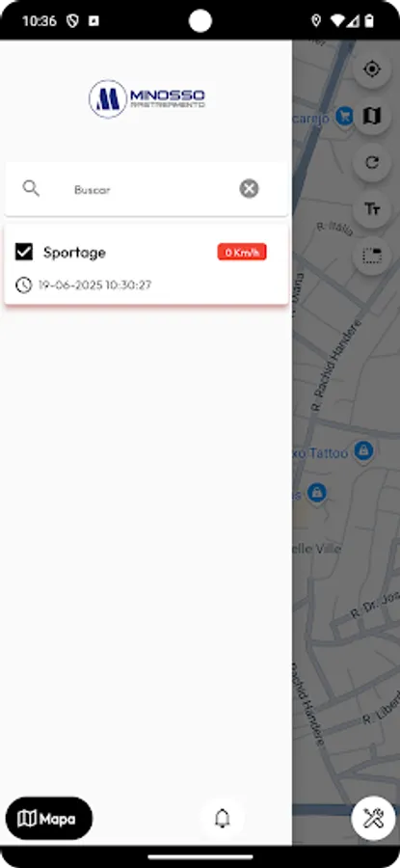This screenshot has width=400, height=868.
Task: Uncheck the Sportage checkbox
Action: tap(24, 252)
